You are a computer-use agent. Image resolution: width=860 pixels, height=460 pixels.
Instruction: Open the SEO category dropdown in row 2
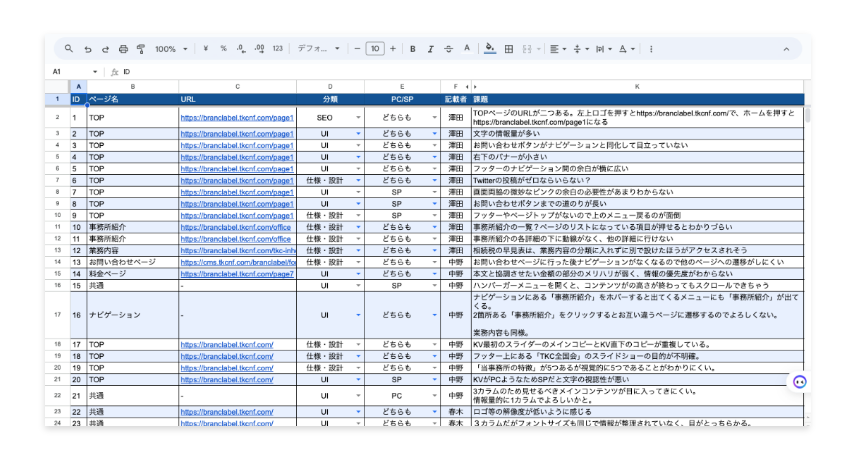coord(358,117)
